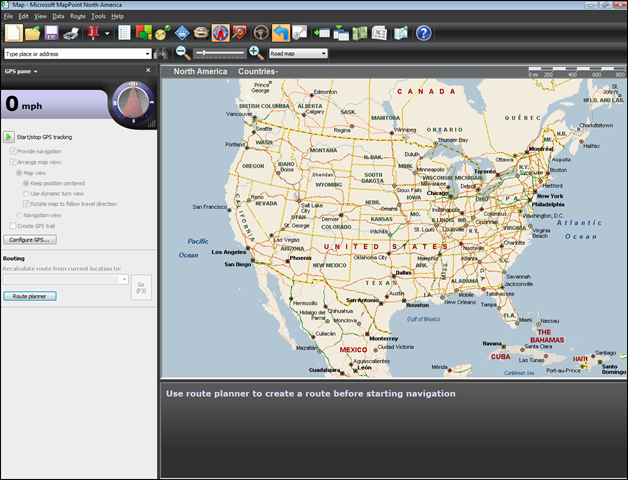Screen dimensions: 628x480
Task: Click the blue turn arrow directions icon
Action: (x=280, y=33)
